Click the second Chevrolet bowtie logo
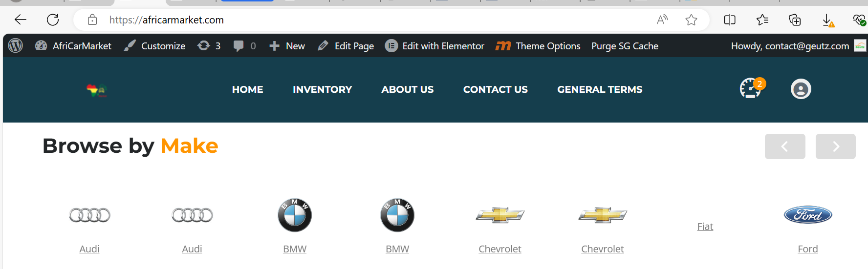Screen dimensions: 868x269 603,215
